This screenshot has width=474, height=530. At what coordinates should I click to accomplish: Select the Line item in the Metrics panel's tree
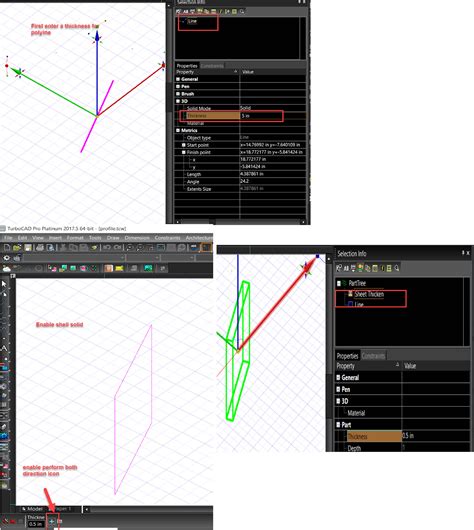(x=192, y=21)
